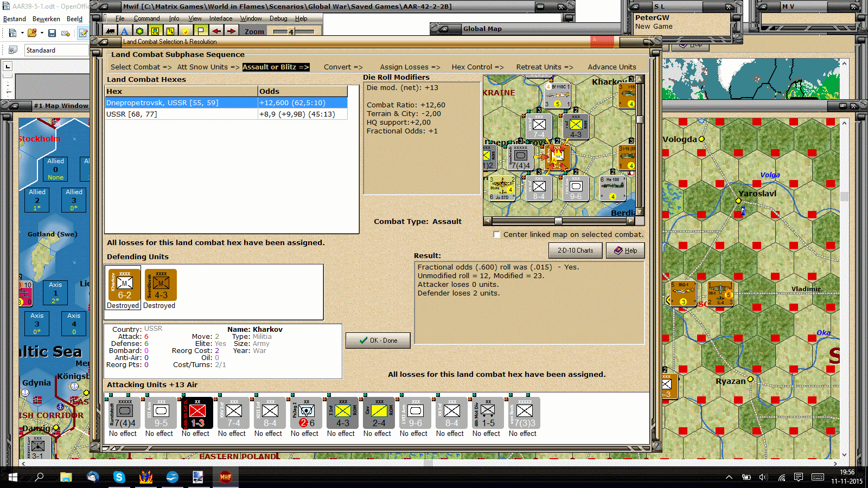Click the combat mini-map vertical scrollbar
The image size is (868, 488).
pyautogui.click(x=640, y=146)
